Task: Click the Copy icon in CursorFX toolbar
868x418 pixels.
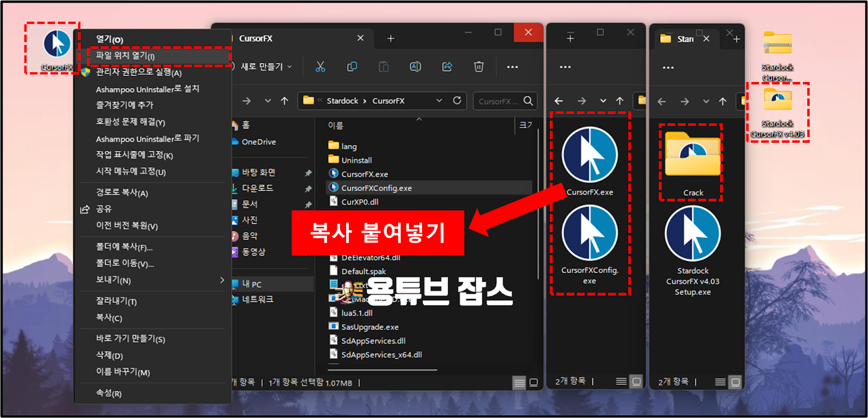Action: tap(352, 67)
